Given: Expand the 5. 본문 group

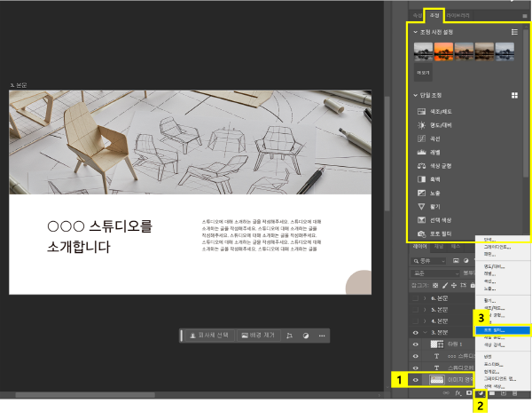Looking at the screenshot, I should pos(425,310).
